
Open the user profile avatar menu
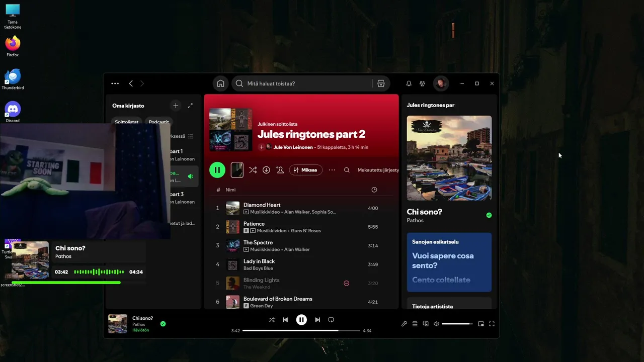441,83
